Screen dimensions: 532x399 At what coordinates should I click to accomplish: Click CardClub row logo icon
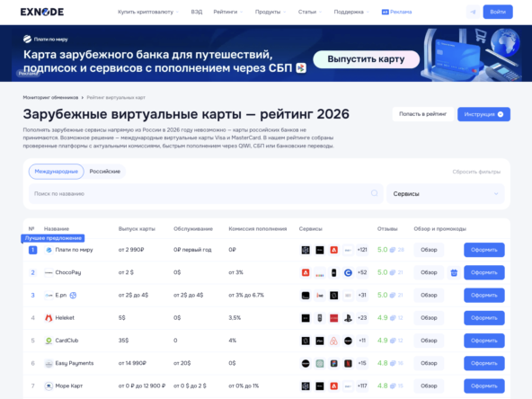(x=49, y=341)
